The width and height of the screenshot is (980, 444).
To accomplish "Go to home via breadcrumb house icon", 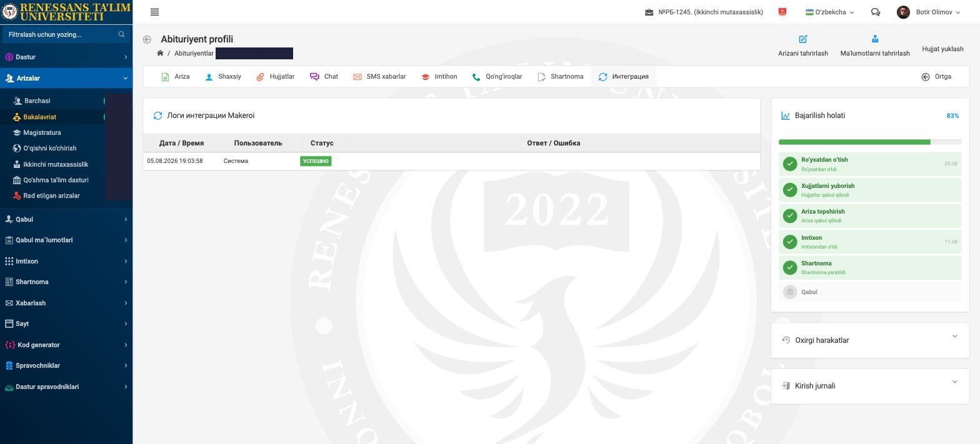I will pos(160,53).
